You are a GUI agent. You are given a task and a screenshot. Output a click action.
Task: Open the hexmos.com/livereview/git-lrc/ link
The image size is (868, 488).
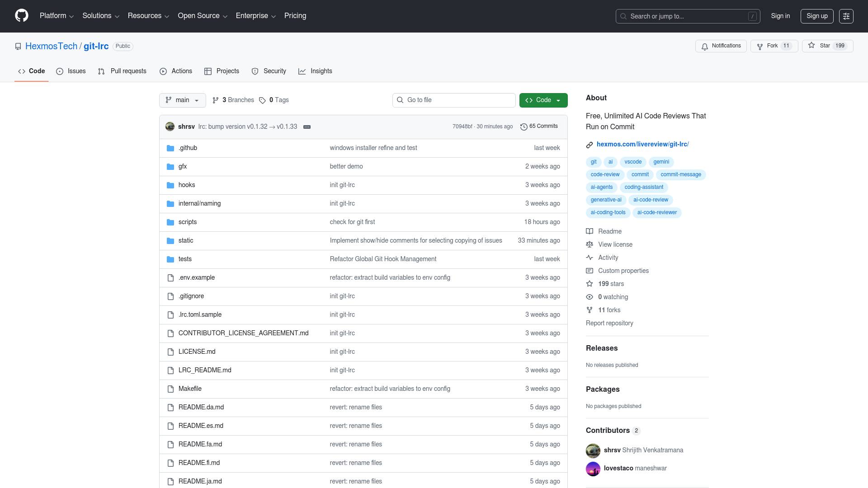[x=642, y=145]
